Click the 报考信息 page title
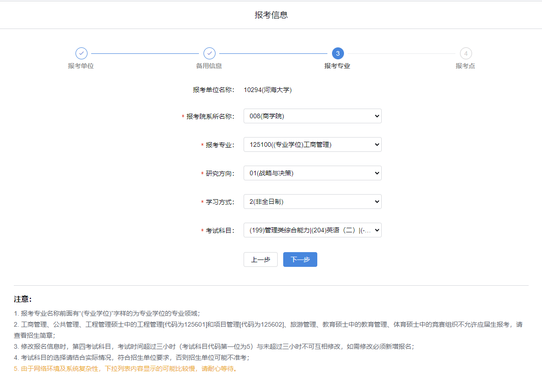The image size is (542, 392). coord(271,15)
